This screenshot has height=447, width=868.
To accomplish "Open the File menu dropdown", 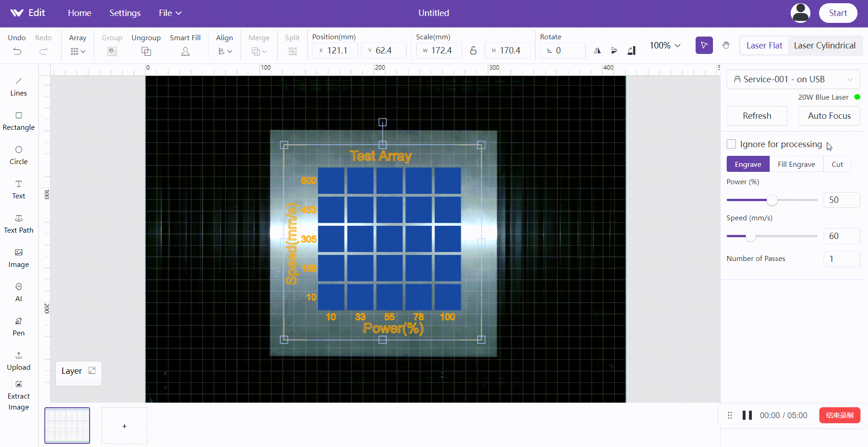I will click(x=170, y=13).
